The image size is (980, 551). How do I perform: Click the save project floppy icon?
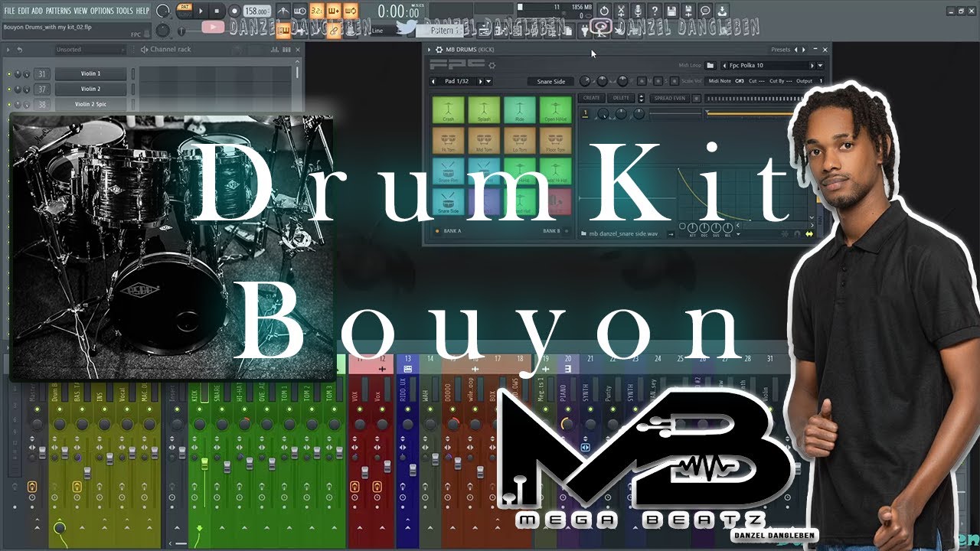[671, 11]
